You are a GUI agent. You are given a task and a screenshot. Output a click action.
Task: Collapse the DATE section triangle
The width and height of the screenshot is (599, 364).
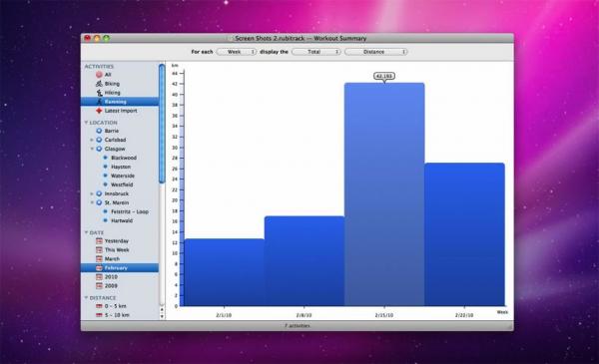(86, 232)
